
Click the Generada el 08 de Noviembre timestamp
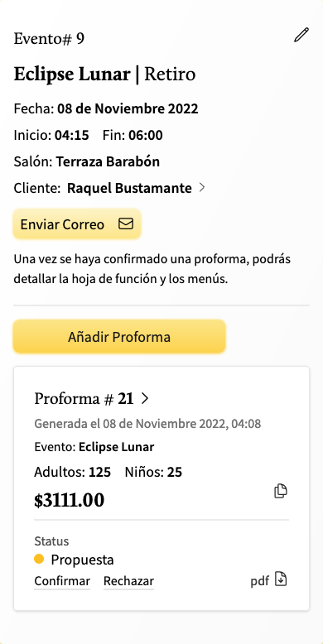pyautogui.click(x=147, y=424)
